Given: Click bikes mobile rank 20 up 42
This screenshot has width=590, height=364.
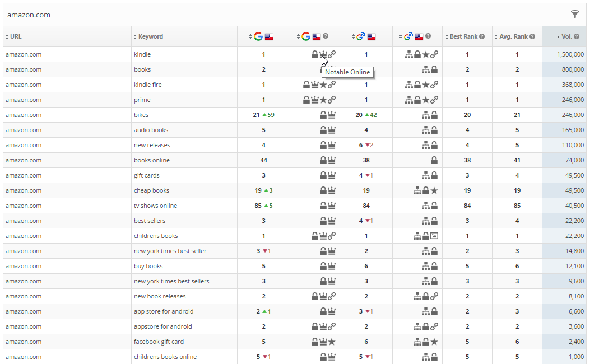Looking at the screenshot, I should [x=366, y=115].
